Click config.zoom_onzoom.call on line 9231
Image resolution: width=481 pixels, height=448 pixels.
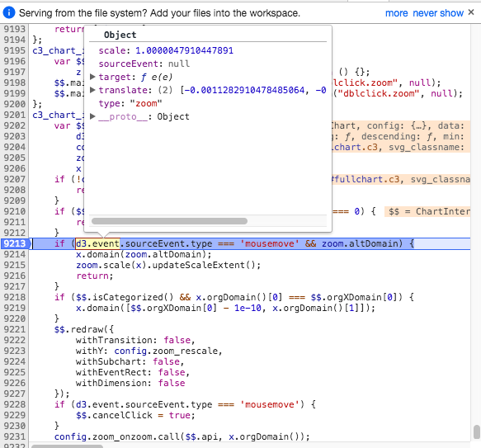coord(119,436)
